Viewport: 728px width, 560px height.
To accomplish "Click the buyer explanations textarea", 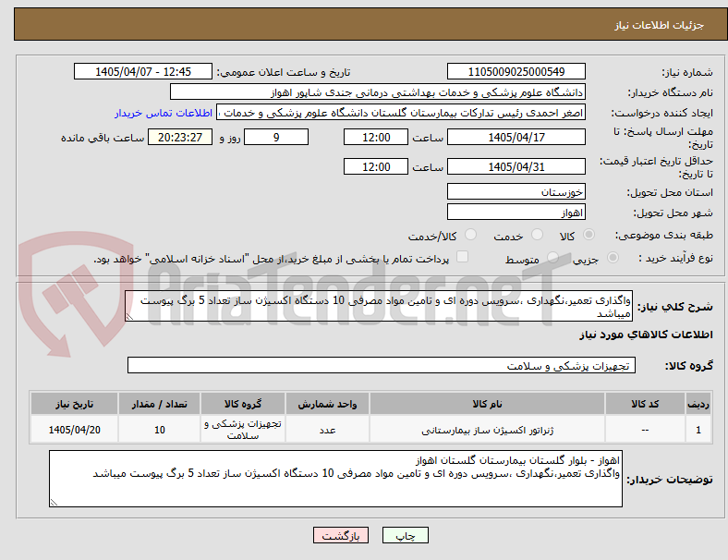I will [x=335, y=479].
